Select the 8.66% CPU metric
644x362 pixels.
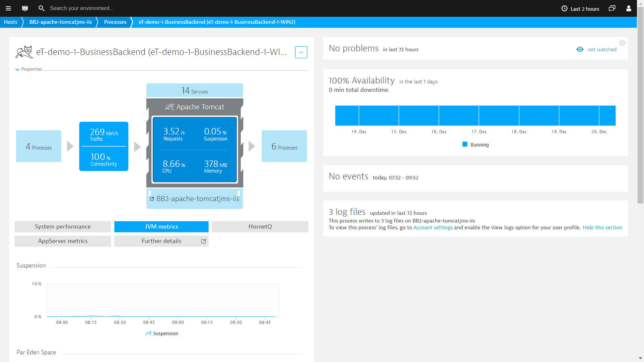173,166
